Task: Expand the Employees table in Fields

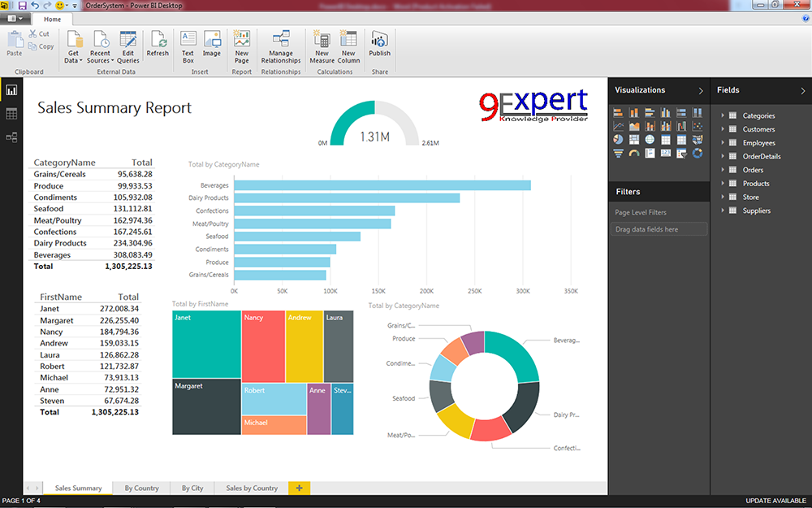Action: click(x=723, y=142)
